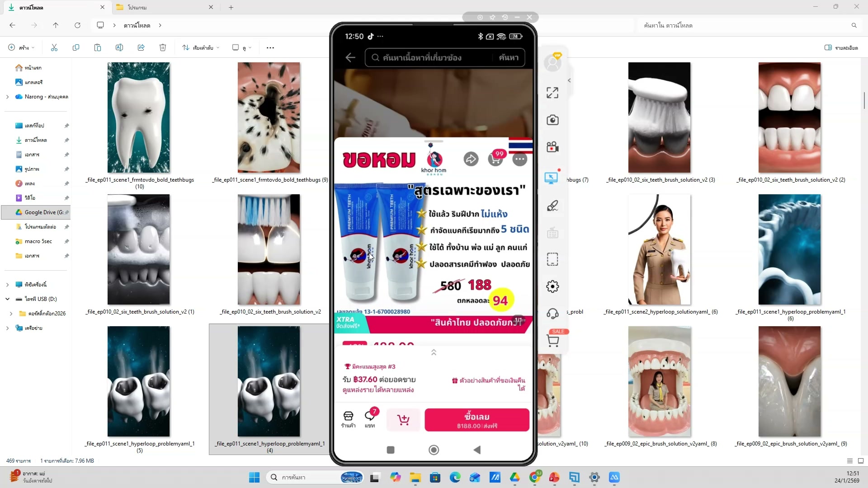868x488 pixels.
Task: Open the annotation brush tool
Action: (552, 206)
